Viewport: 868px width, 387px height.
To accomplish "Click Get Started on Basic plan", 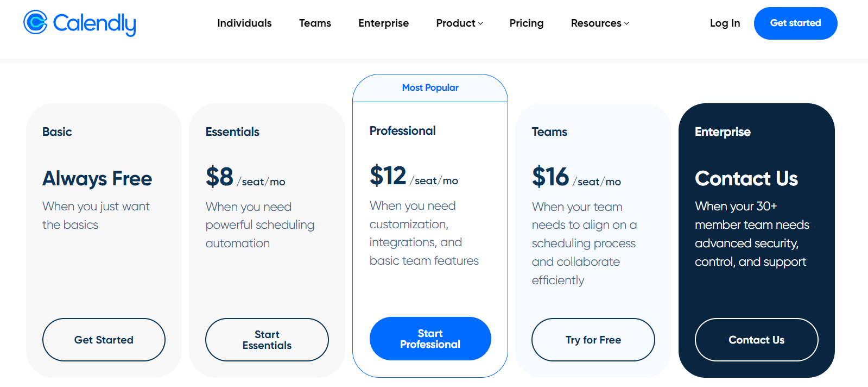I will click(x=104, y=340).
